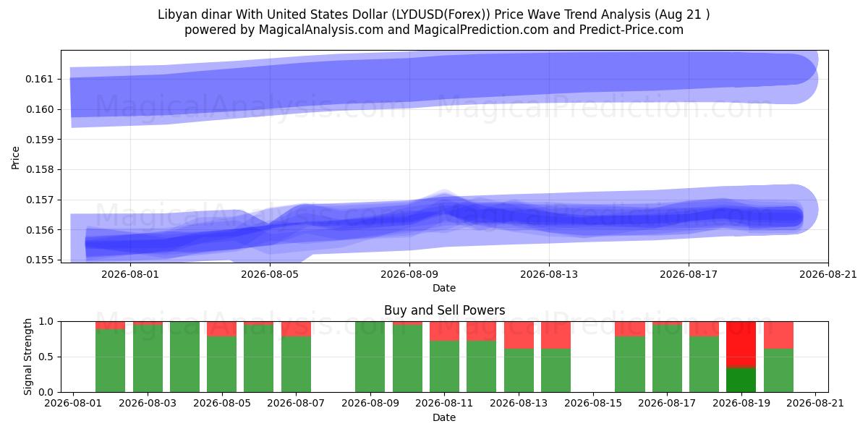
Task: Click the 2026-08-13 tick on the price chart
Action: point(549,274)
